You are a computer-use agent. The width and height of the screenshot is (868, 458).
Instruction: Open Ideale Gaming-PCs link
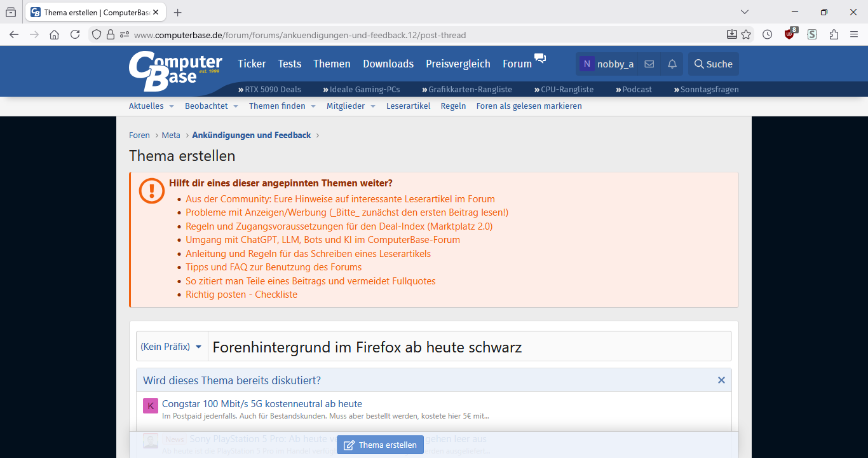[x=362, y=90]
